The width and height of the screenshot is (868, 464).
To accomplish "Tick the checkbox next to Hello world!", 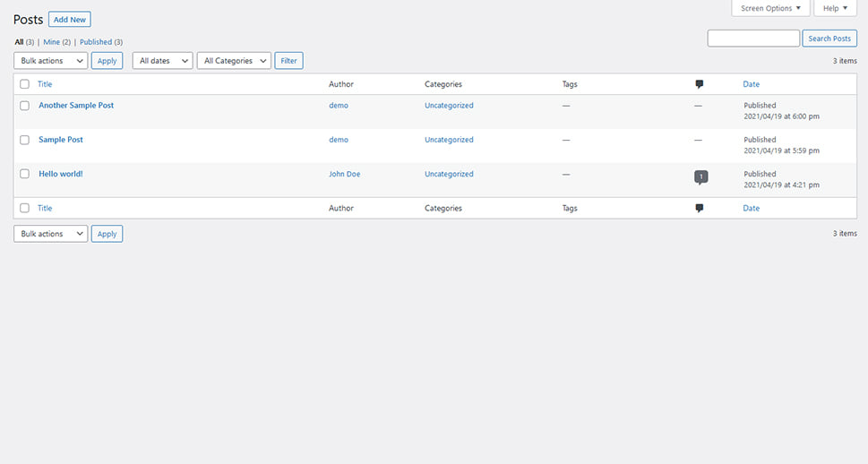I will (24, 174).
